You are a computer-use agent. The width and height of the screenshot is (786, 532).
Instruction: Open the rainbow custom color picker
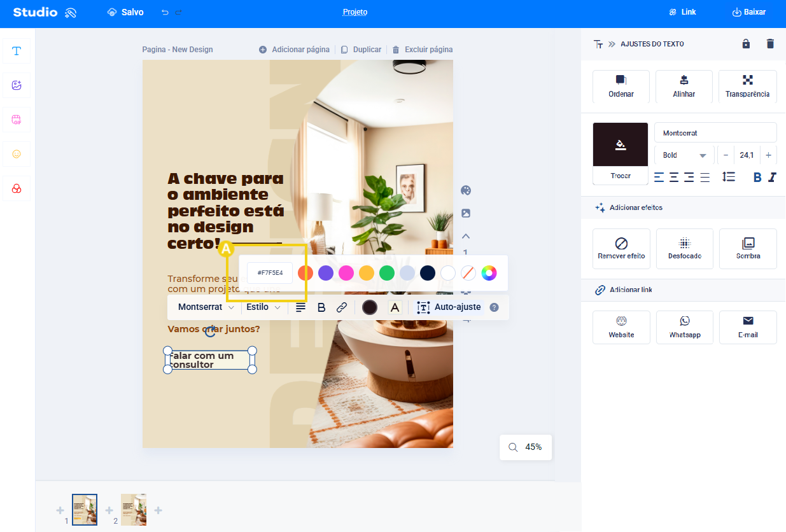(x=489, y=273)
